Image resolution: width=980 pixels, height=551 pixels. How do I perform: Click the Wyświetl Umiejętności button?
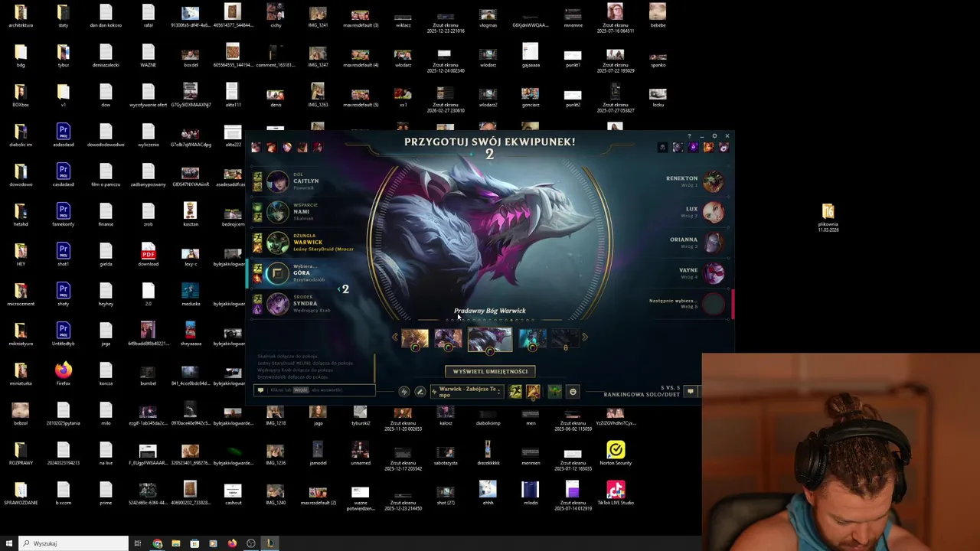point(490,371)
